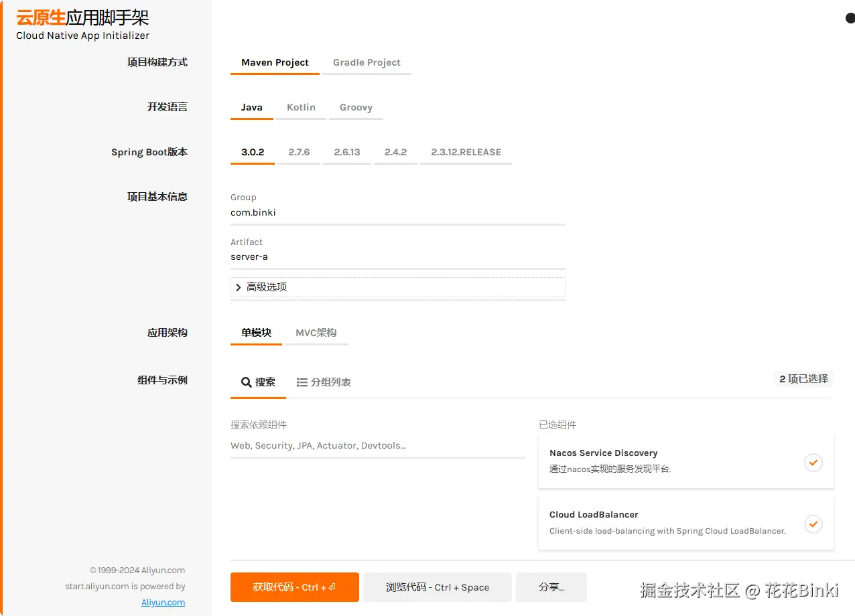Click the ©1999-2024 Aliyun.com copyright text
The width and height of the screenshot is (855, 616).
point(137,570)
